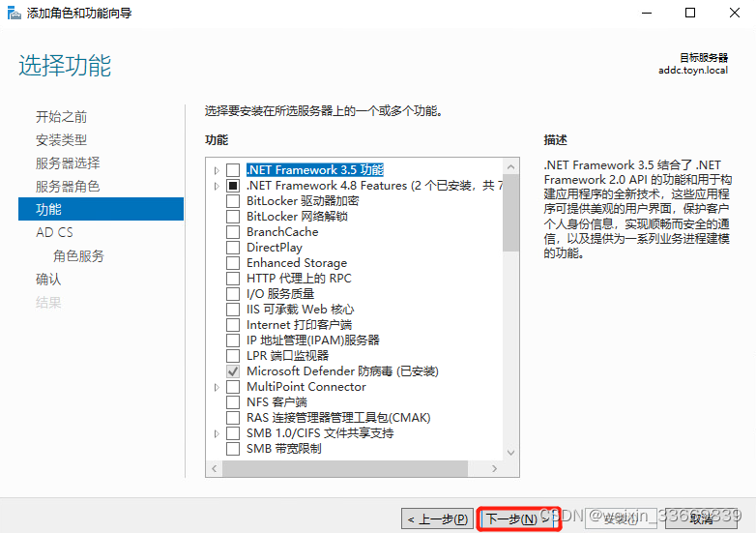Screen dimensions: 756x533
Task: Click the 上一步(P) button
Action: pos(437,519)
